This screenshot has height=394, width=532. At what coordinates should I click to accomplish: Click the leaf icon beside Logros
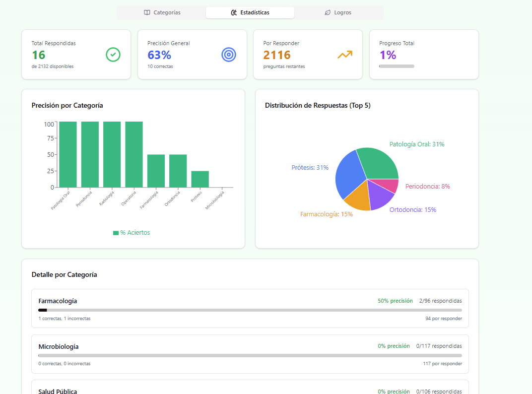328,12
